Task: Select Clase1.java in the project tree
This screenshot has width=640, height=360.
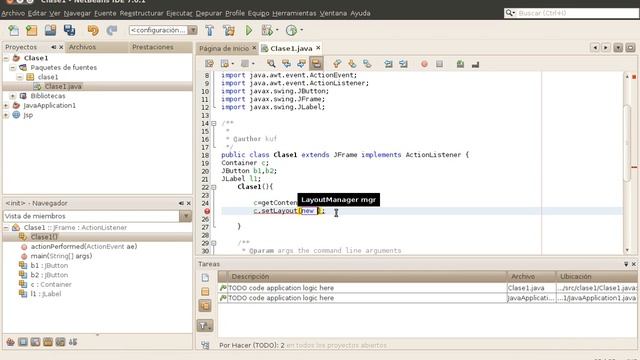Action: [63, 87]
